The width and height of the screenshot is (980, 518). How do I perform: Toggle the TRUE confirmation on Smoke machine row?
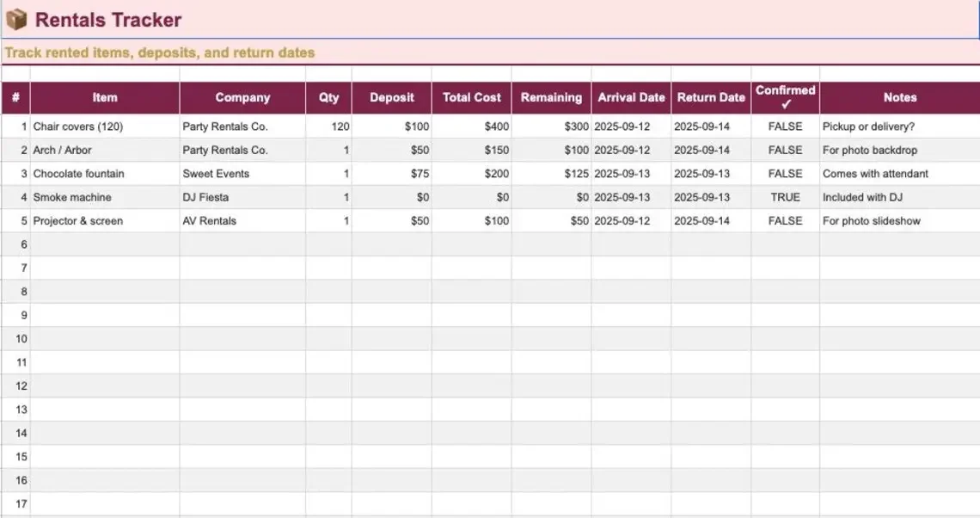(x=785, y=197)
